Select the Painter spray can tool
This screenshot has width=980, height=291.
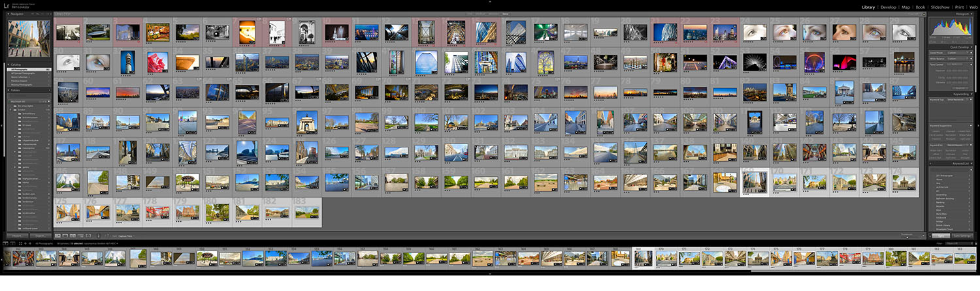point(98,236)
